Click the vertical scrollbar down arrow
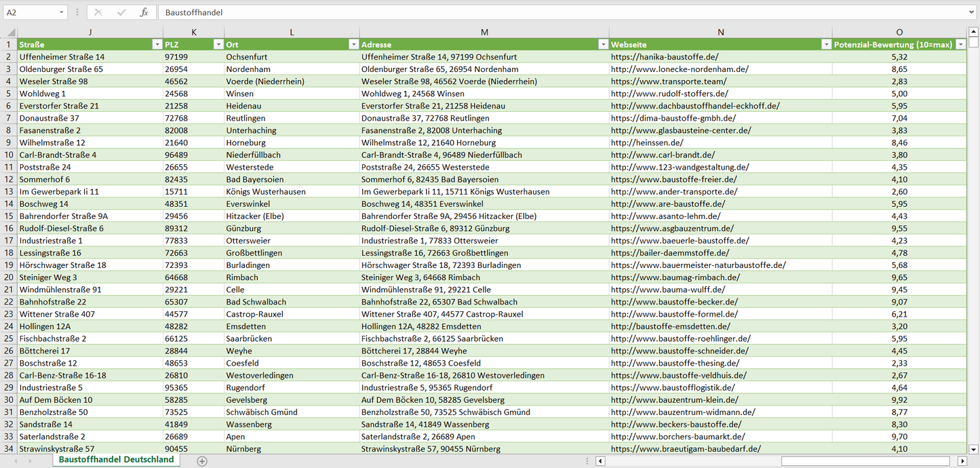The height and width of the screenshot is (468, 980). 974,448
